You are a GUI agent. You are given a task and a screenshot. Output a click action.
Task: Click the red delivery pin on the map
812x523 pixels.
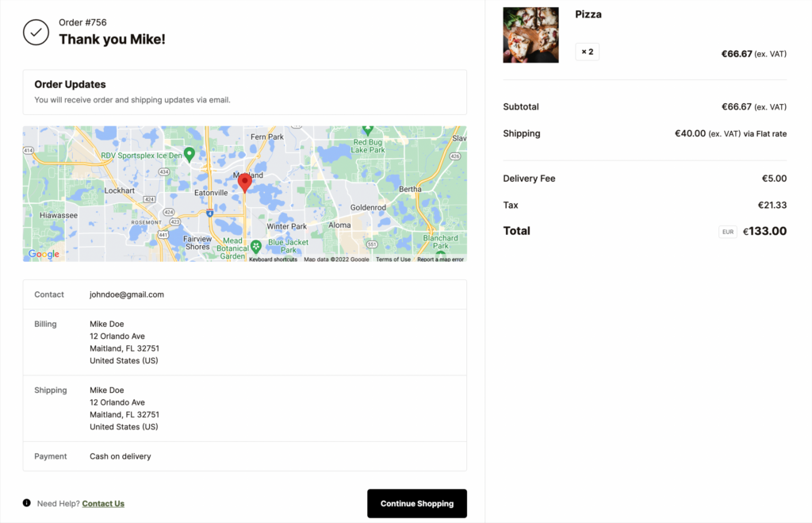point(245,181)
